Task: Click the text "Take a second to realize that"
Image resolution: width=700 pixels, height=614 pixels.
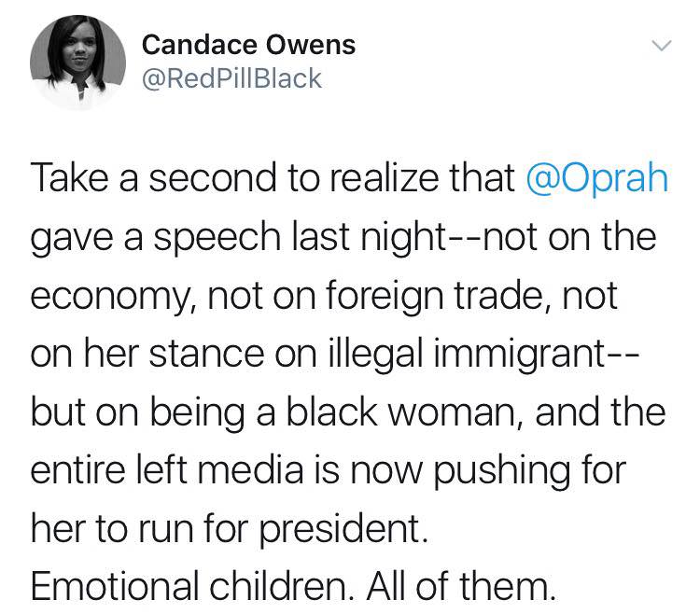Action: pos(273,178)
